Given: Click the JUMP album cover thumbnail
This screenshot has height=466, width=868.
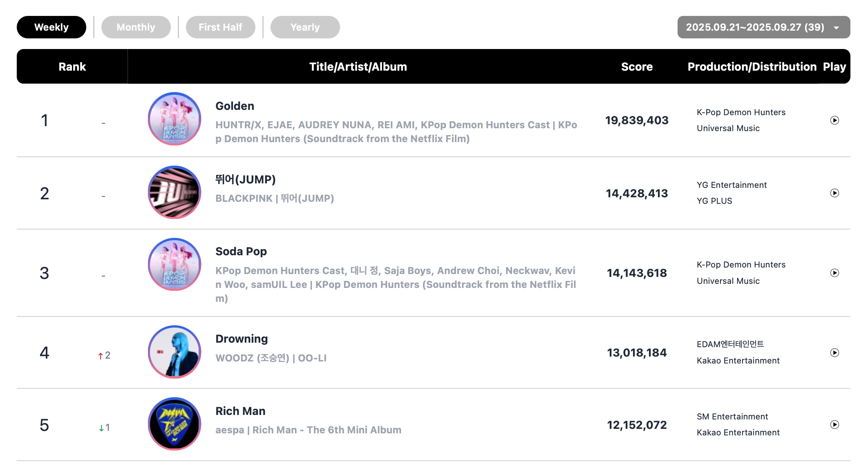Looking at the screenshot, I should tap(174, 192).
